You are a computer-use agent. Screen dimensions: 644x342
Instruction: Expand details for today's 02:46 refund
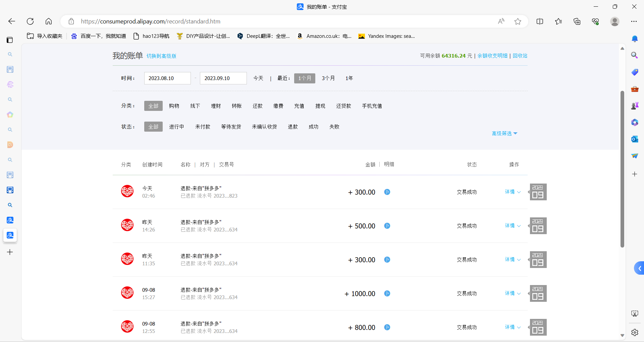click(x=513, y=192)
